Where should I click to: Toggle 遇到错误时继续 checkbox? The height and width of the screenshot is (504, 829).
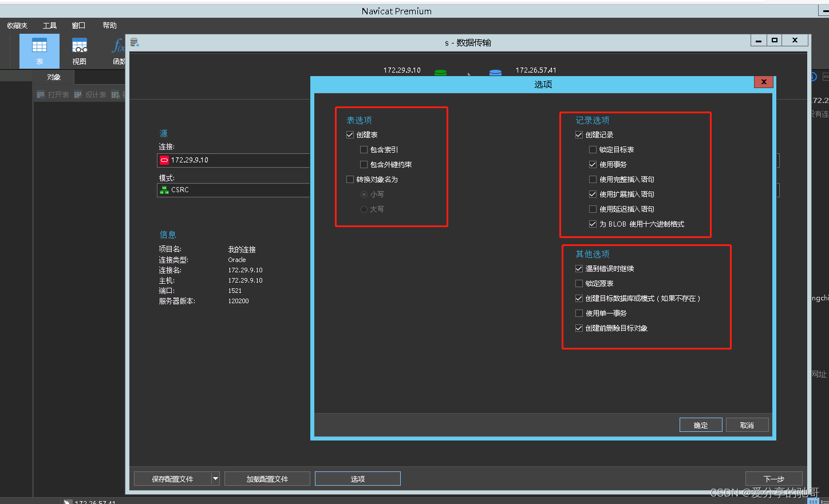[x=579, y=269]
